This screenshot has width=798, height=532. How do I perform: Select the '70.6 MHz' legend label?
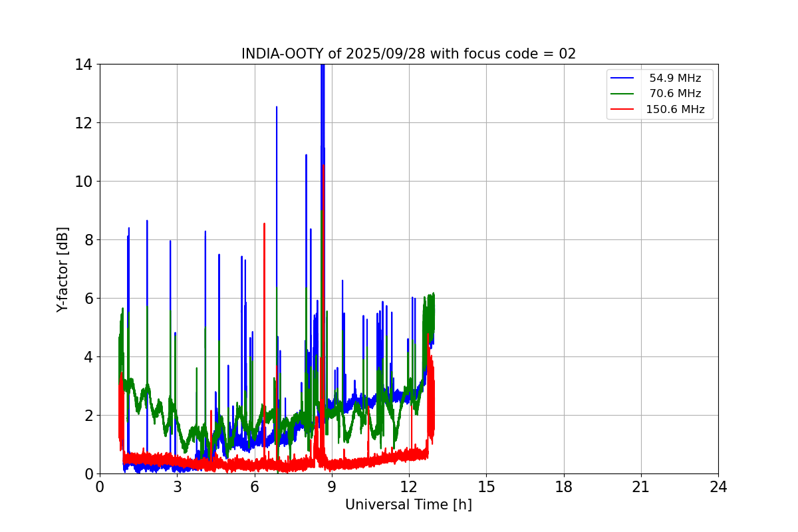675,94
